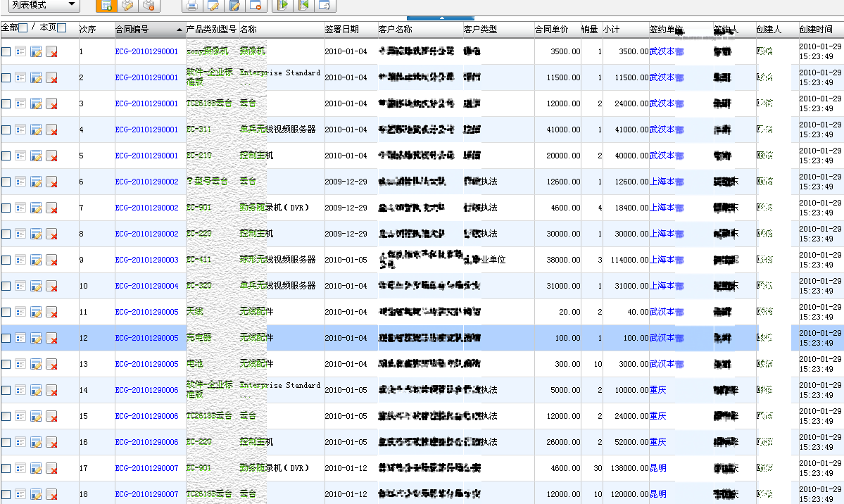Image resolution: width=844 pixels, height=504 pixels.
Task: Tick the 全部 select-all checkbox
Action: (x=23, y=28)
